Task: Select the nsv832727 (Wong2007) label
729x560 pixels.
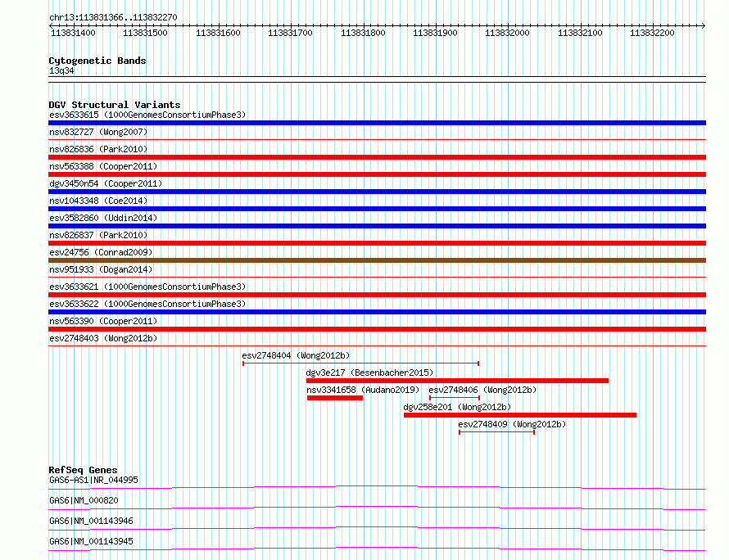Action: [98, 132]
